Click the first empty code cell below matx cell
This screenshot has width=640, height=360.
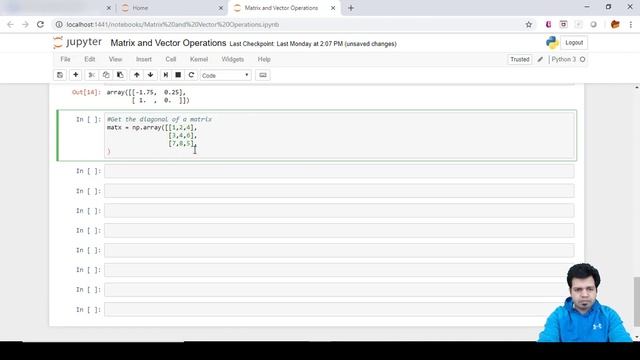(x=339, y=171)
